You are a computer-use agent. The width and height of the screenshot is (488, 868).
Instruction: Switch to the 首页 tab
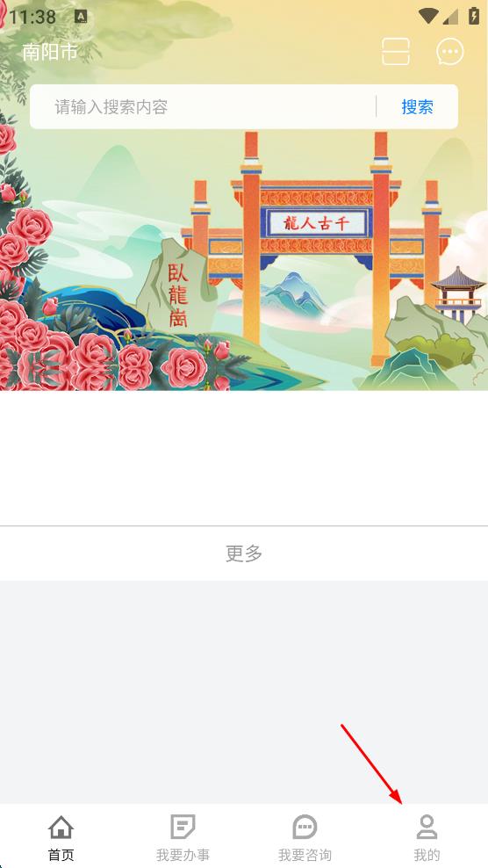61,835
